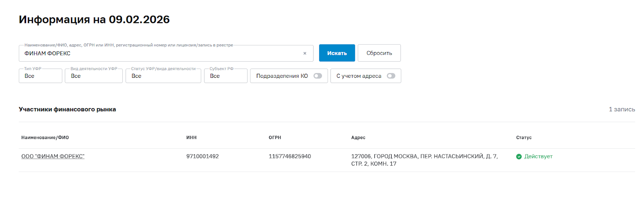This screenshot has height=204, width=644.
Task: Clear the search field with the X icon
Action: click(x=305, y=53)
